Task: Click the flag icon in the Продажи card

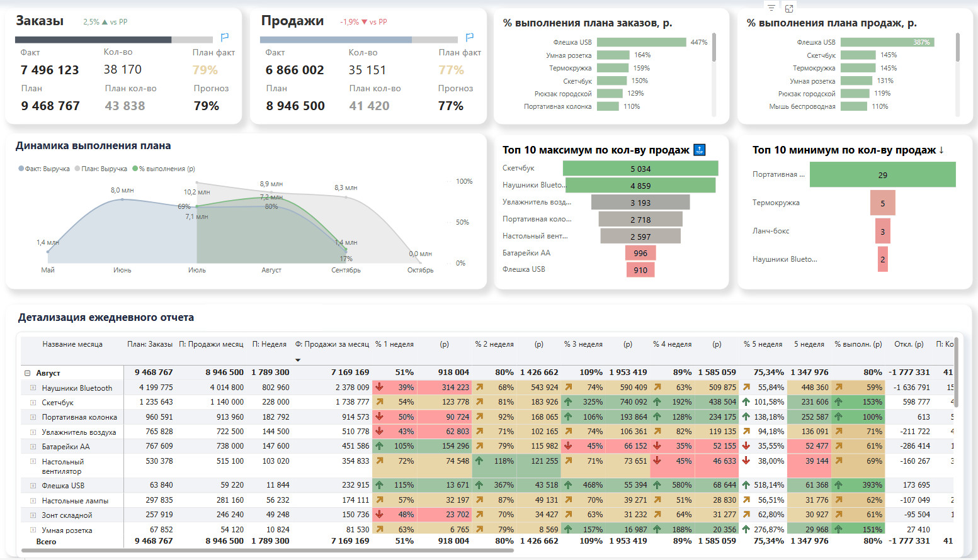Action: (x=469, y=37)
